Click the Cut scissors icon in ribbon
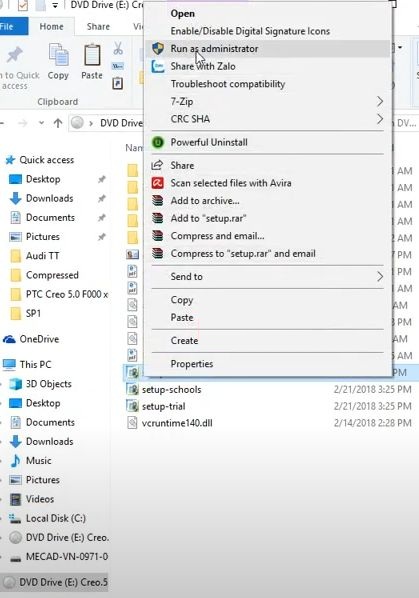Viewport: 419px width, 598px height. [118, 48]
